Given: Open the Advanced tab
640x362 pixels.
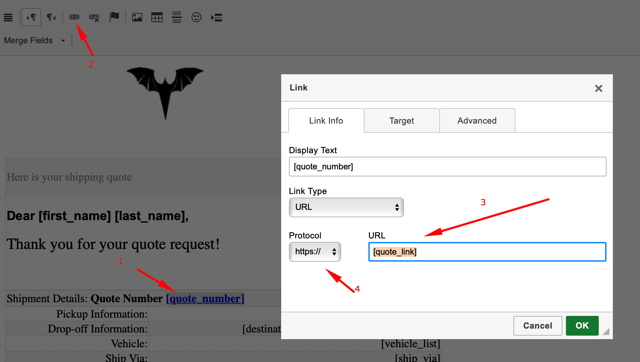Looking at the screenshot, I should pyautogui.click(x=477, y=121).
